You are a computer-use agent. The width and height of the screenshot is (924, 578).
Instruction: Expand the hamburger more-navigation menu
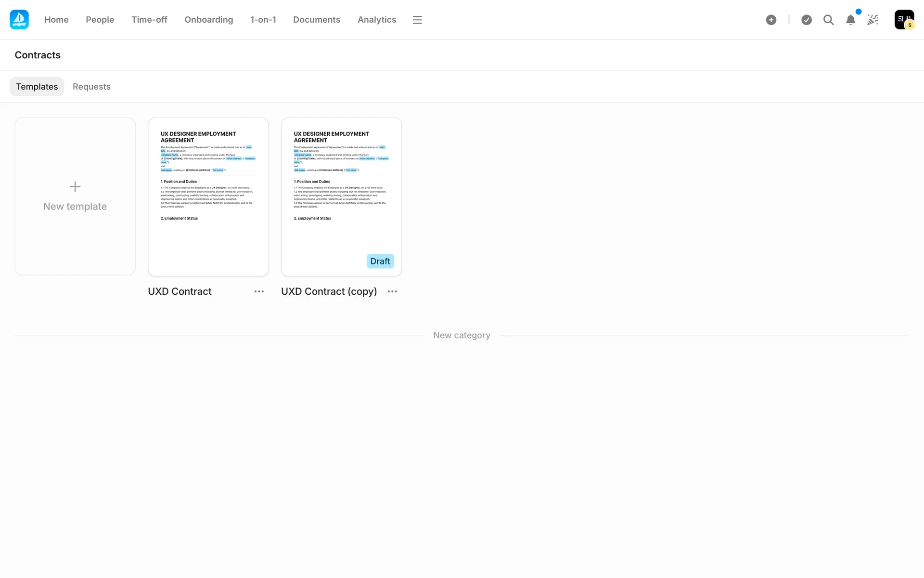click(417, 20)
